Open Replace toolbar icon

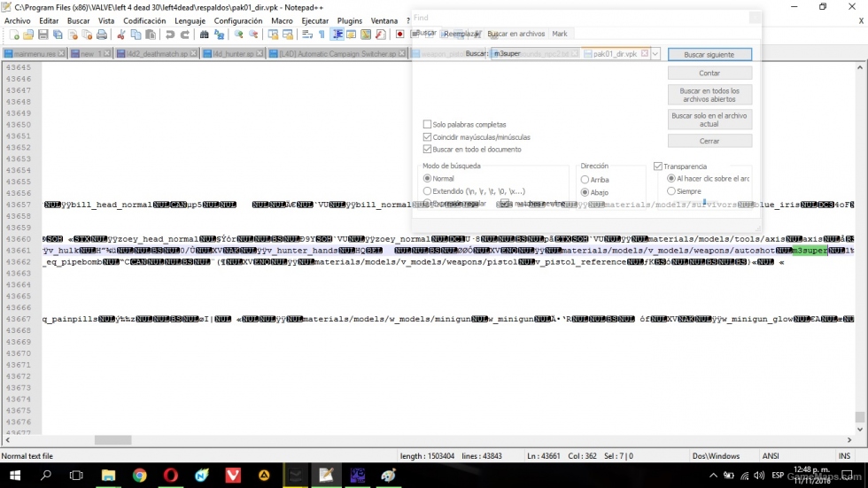[x=220, y=35]
